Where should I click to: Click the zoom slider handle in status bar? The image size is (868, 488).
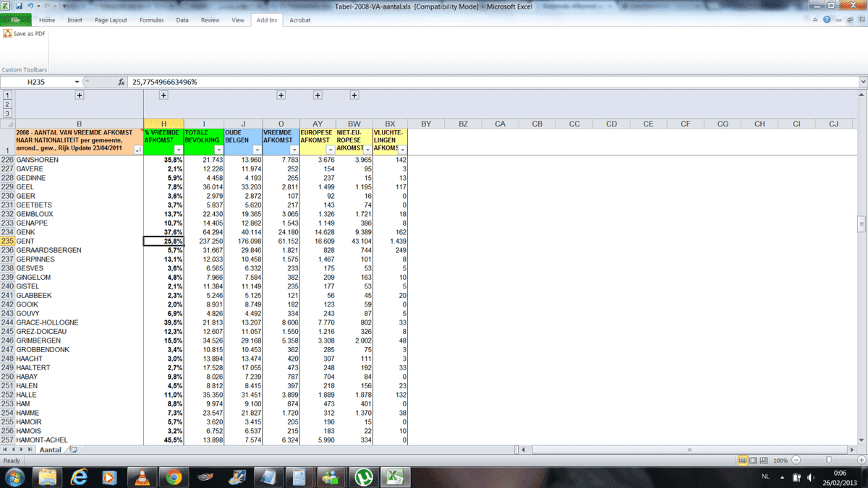[829, 461]
